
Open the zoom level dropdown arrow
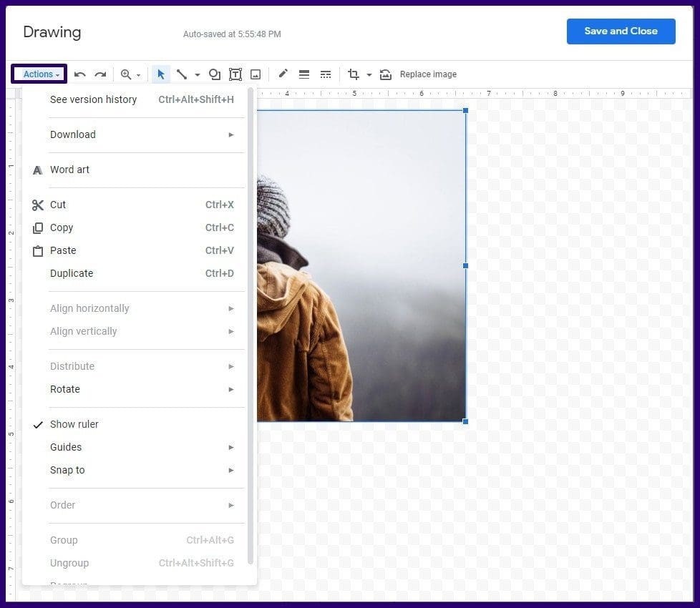[138, 75]
